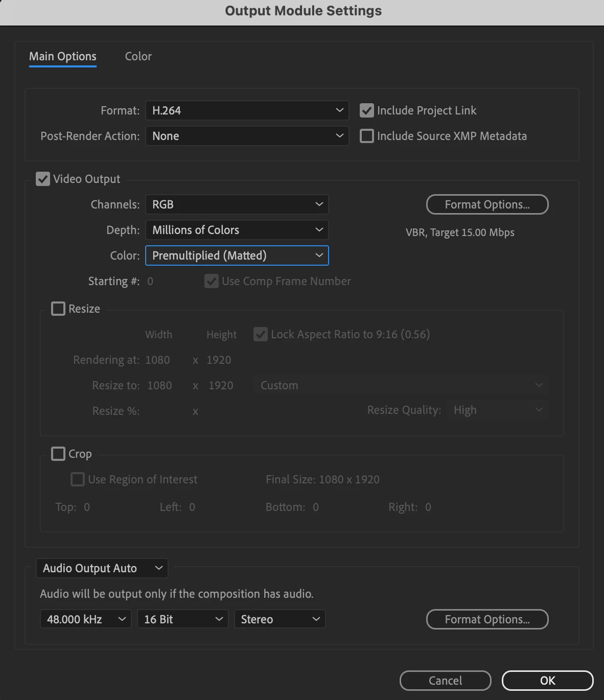Enable the Resize checkbox
604x700 pixels.
point(58,309)
